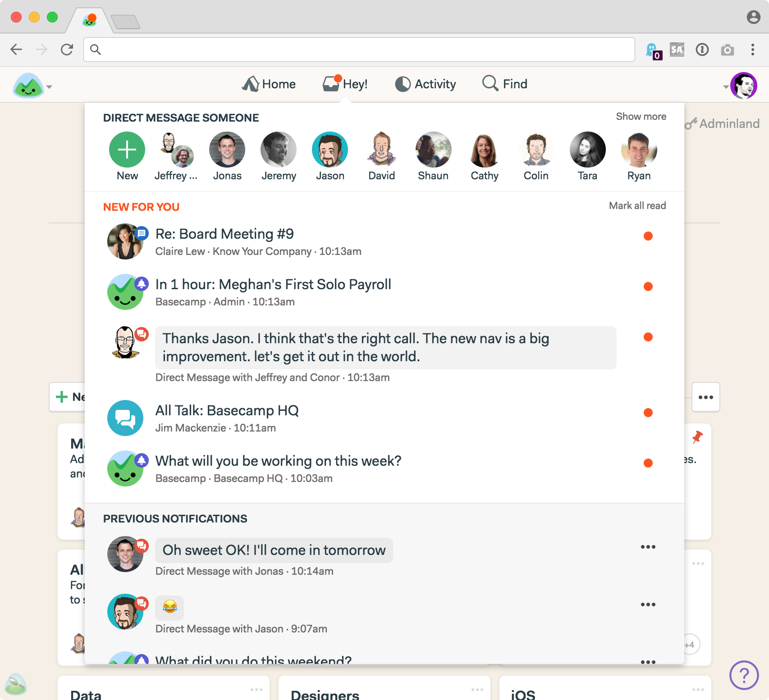Expand the dropdown arrow beside Basecamp logo
Viewport: 769px width, 700px height.
[49, 87]
